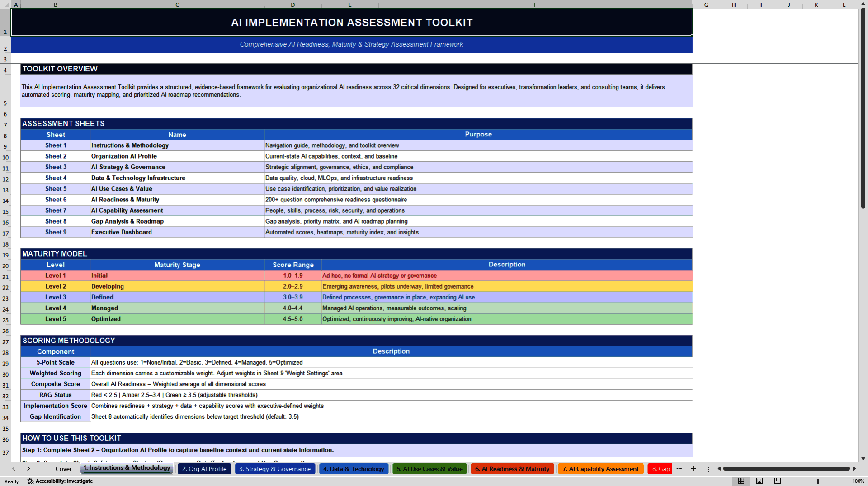868x486 pixels.
Task: Click the next sheet navigation arrow
Action: (28, 469)
